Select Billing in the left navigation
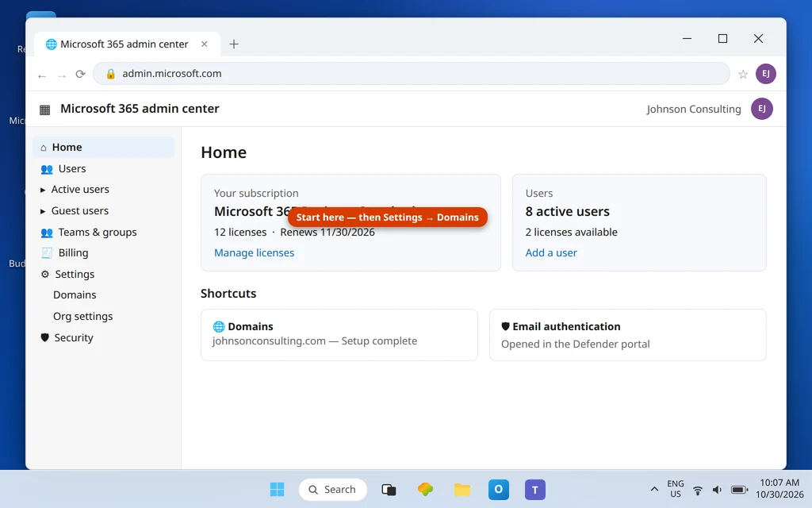The image size is (812, 508). tap(104, 252)
